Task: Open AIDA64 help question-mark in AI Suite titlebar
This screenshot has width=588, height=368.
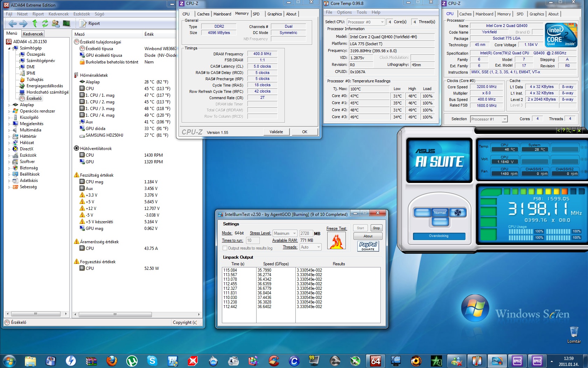Action: click(563, 130)
